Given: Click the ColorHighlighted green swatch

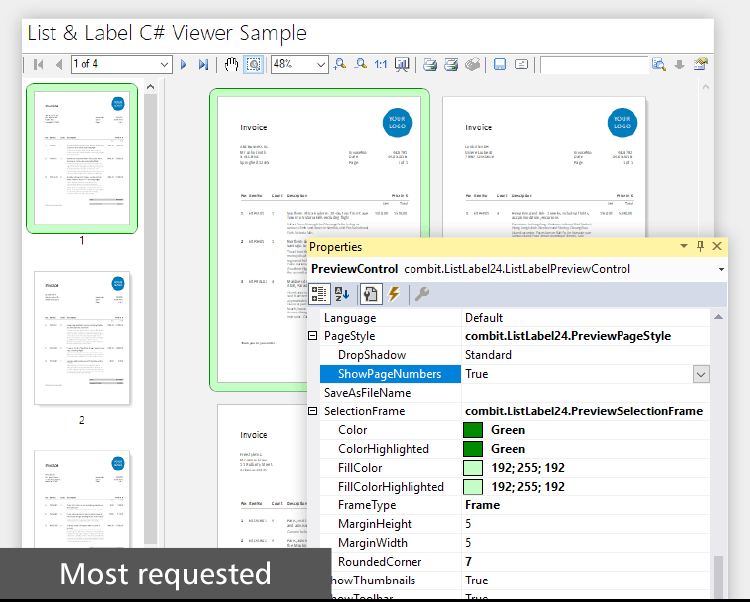Looking at the screenshot, I should click(x=473, y=449).
